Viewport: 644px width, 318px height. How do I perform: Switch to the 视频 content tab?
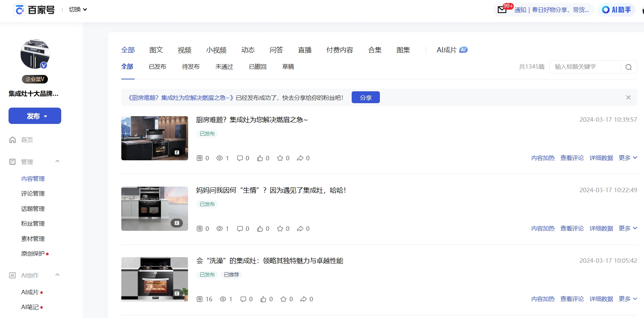coord(184,50)
